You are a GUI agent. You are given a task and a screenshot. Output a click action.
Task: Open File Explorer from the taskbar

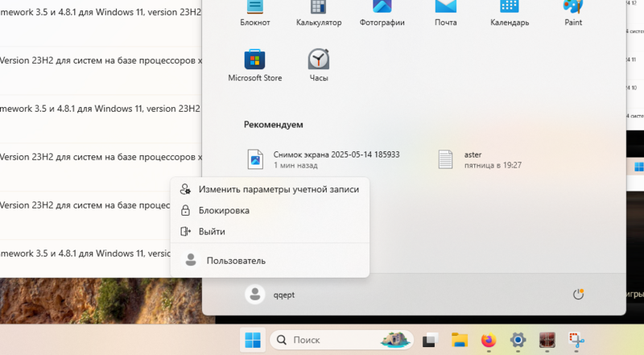click(x=460, y=341)
